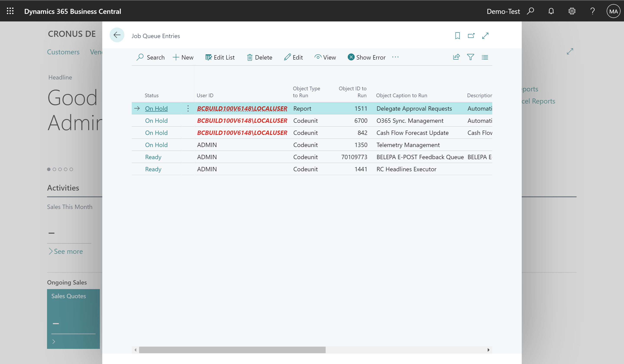
Task: Select Cash Flow Forecast Update caption
Action: 412,133
